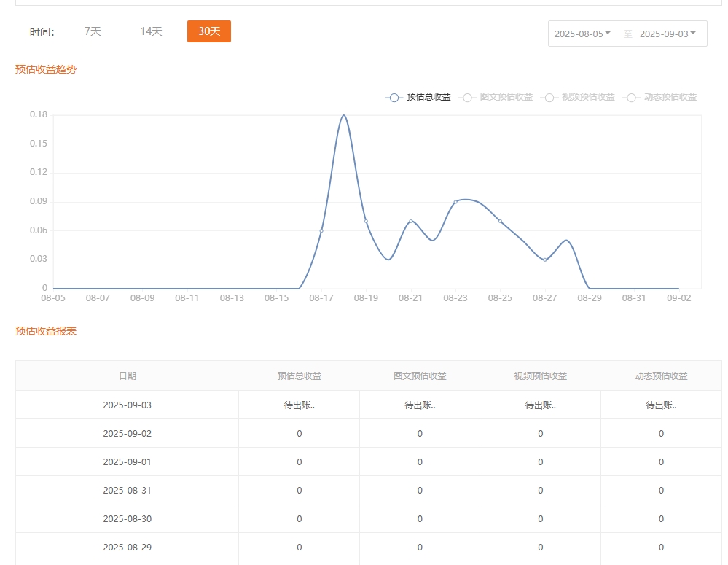
Task: Toggle the 视频预估收益 legend series
Action: click(x=578, y=97)
